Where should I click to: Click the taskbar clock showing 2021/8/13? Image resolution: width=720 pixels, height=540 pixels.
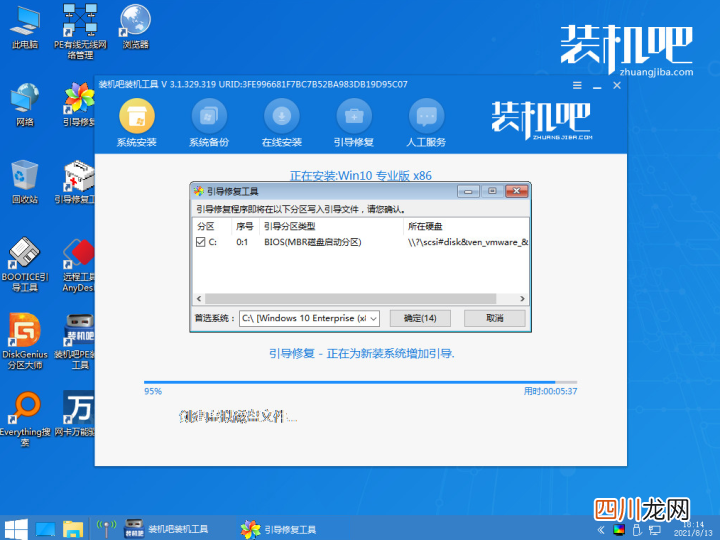coord(693,529)
